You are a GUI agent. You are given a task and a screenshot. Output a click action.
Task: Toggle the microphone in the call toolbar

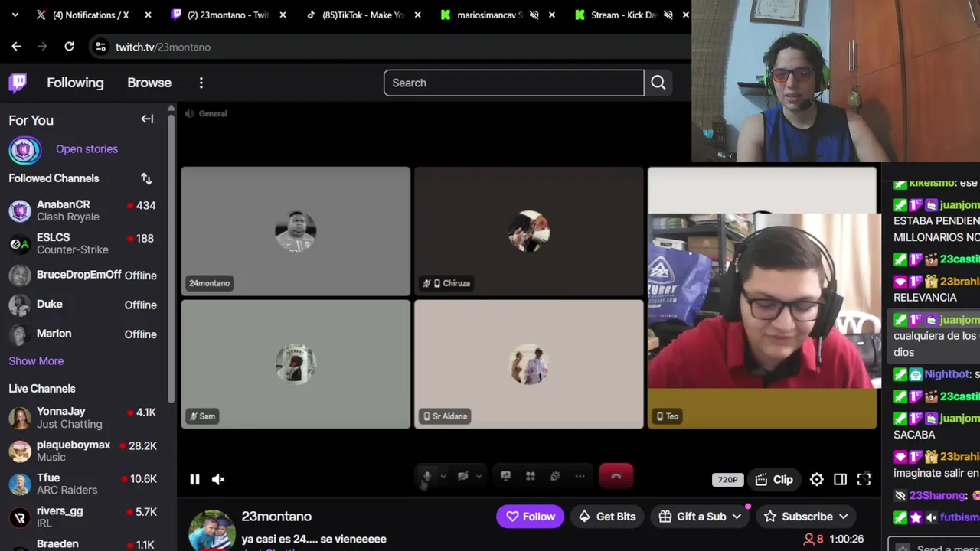click(x=426, y=476)
